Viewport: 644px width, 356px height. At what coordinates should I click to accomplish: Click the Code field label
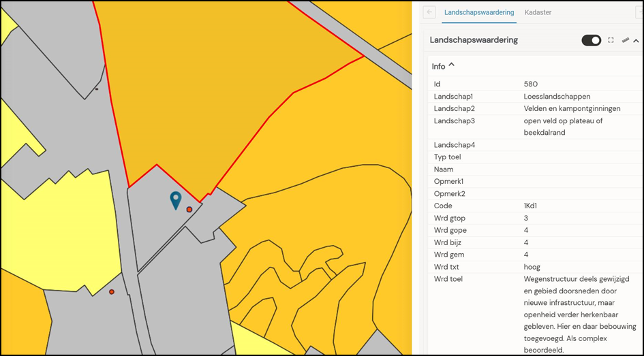tap(443, 206)
